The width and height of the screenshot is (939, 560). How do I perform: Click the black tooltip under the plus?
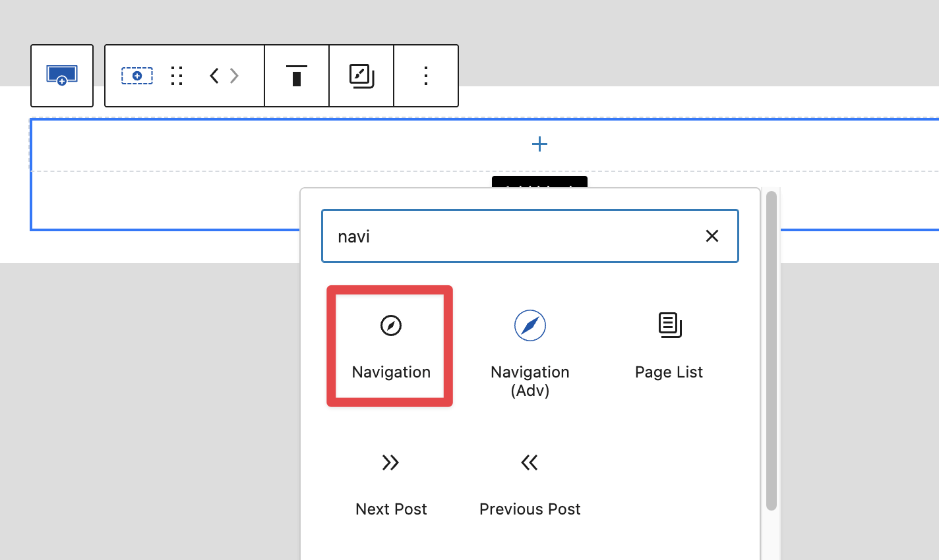[x=539, y=182]
